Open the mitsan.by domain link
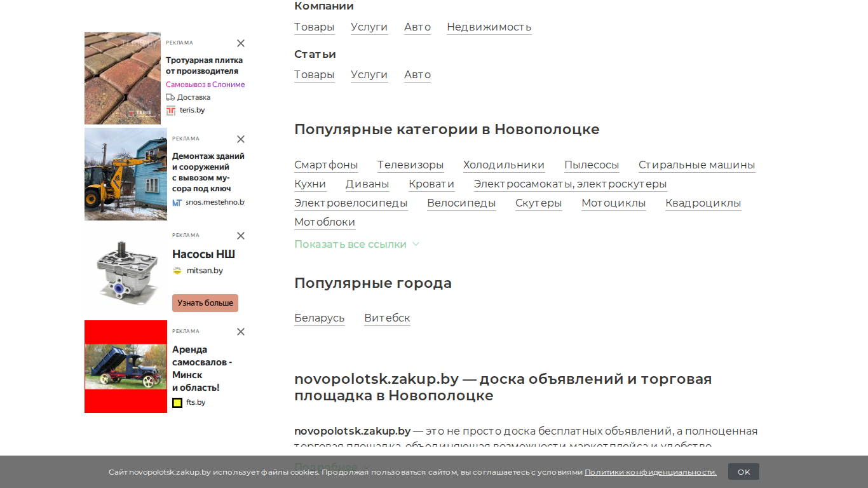 pyautogui.click(x=205, y=271)
